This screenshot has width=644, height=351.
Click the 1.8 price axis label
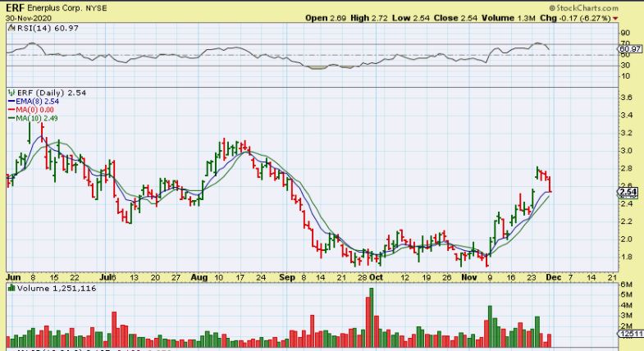pos(626,257)
